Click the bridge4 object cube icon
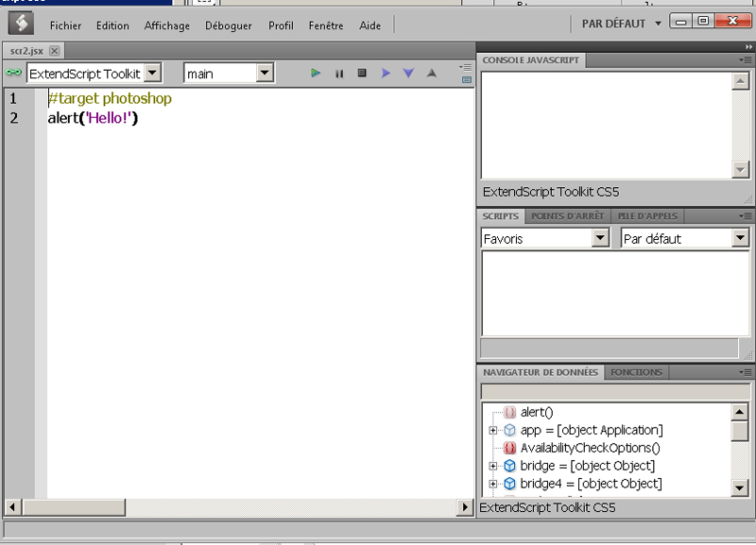756x545 pixels. (509, 484)
